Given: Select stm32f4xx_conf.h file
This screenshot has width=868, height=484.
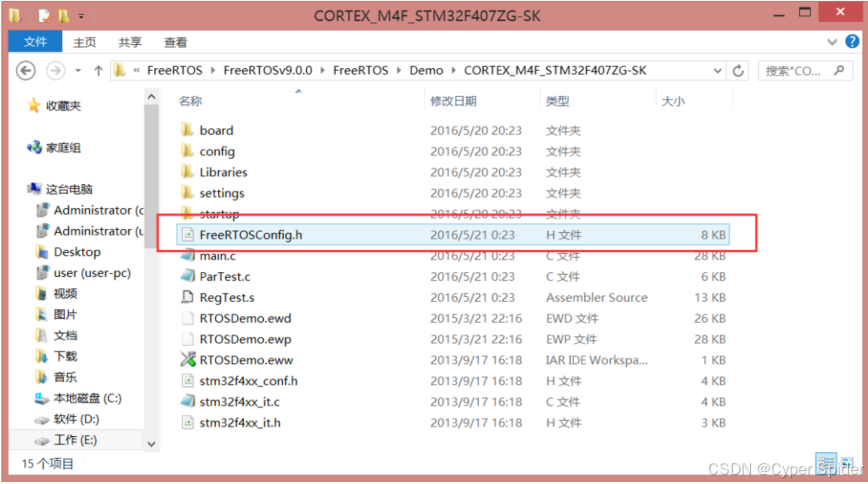Looking at the screenshot, I should click(249, 381).
